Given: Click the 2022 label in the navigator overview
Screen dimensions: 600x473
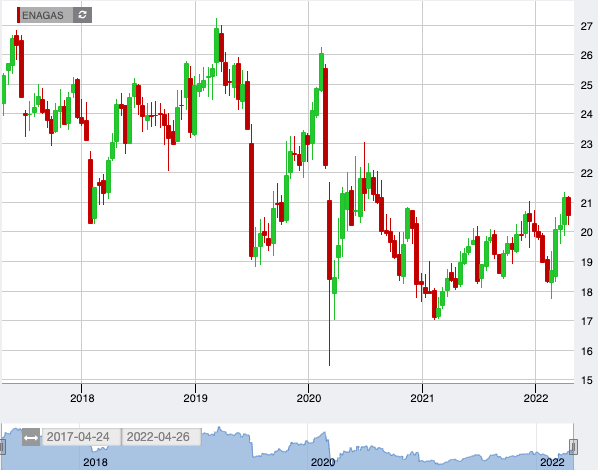Looking at the screenshot, I should (x=552, y=463).
